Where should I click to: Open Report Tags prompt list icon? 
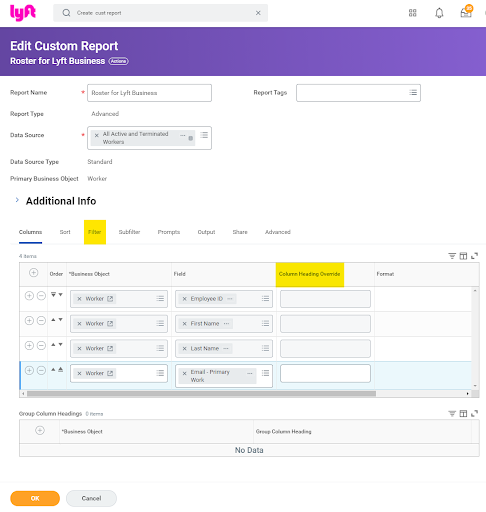coord(413,93)
